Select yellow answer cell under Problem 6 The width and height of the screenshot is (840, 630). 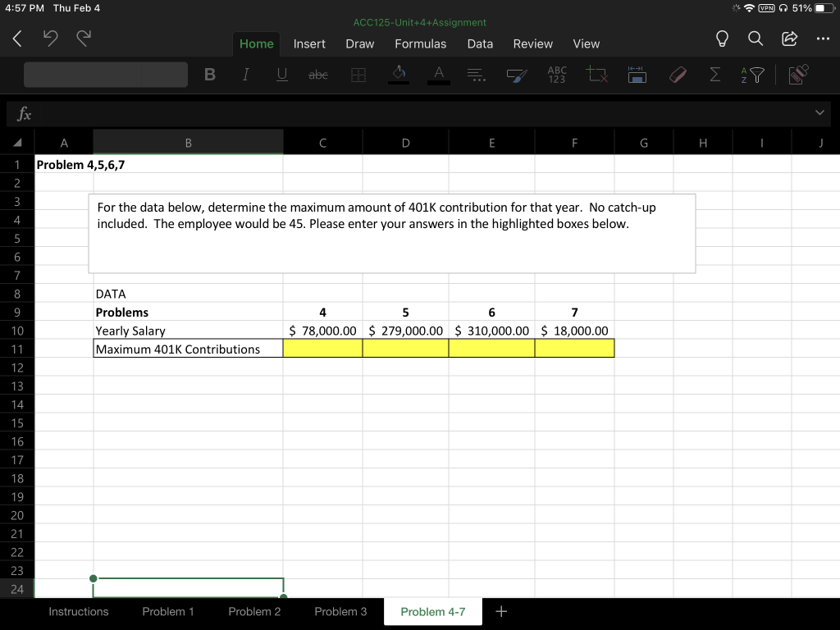pyautogui.click(x=492, y=348)
